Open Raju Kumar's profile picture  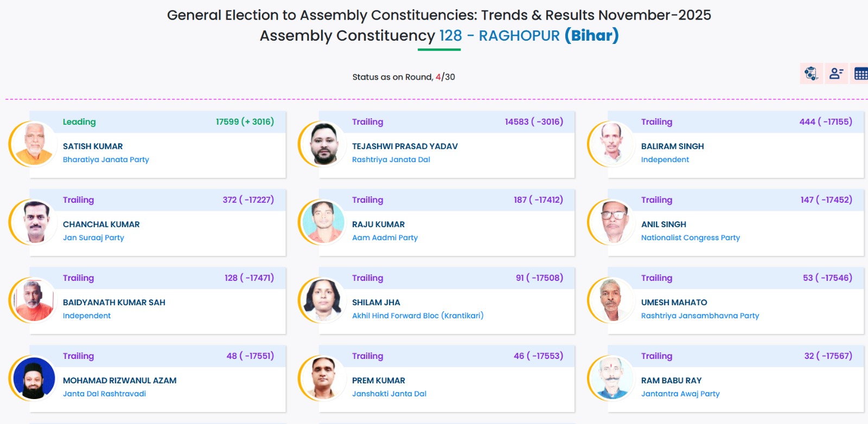tap(323, 222)
